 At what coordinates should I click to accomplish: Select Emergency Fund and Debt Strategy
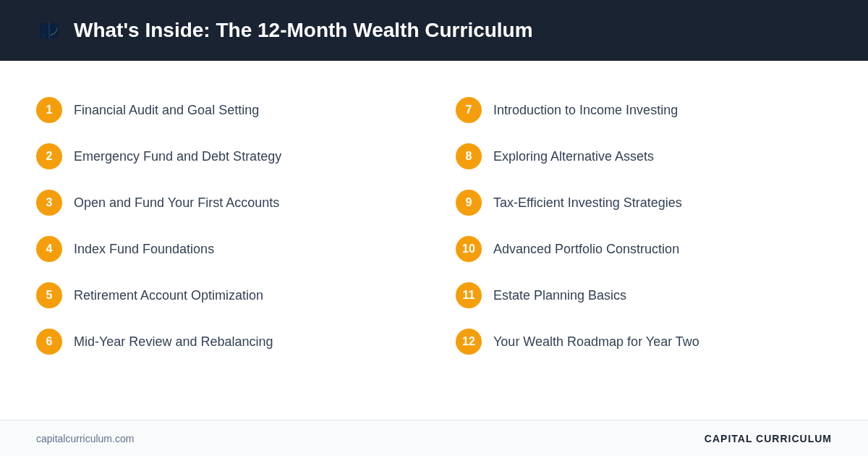point(177,156)
